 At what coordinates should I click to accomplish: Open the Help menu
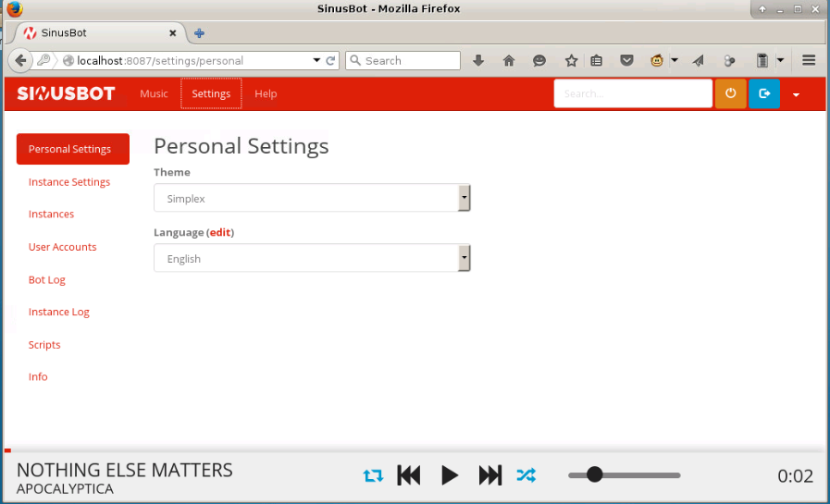(x=266, y=93)
